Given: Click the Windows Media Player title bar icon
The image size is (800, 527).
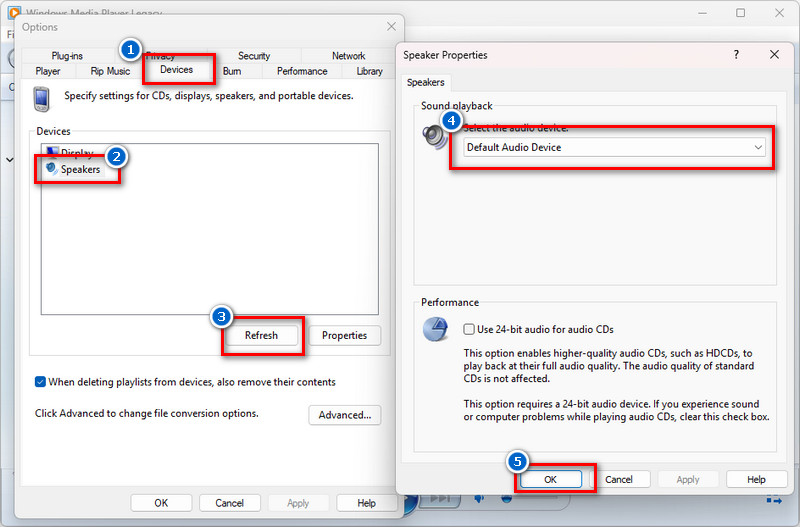Looking at the screenshot, I should [14, 12].
